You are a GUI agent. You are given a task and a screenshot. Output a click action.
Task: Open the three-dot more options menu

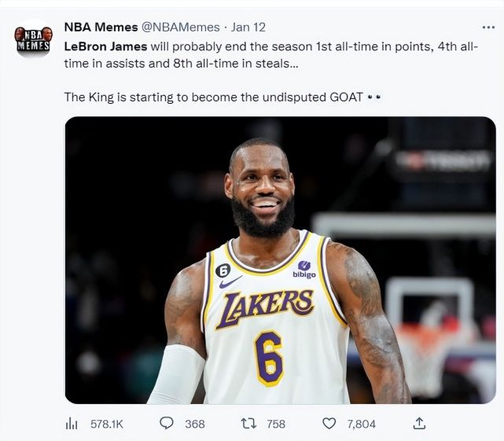487,27
